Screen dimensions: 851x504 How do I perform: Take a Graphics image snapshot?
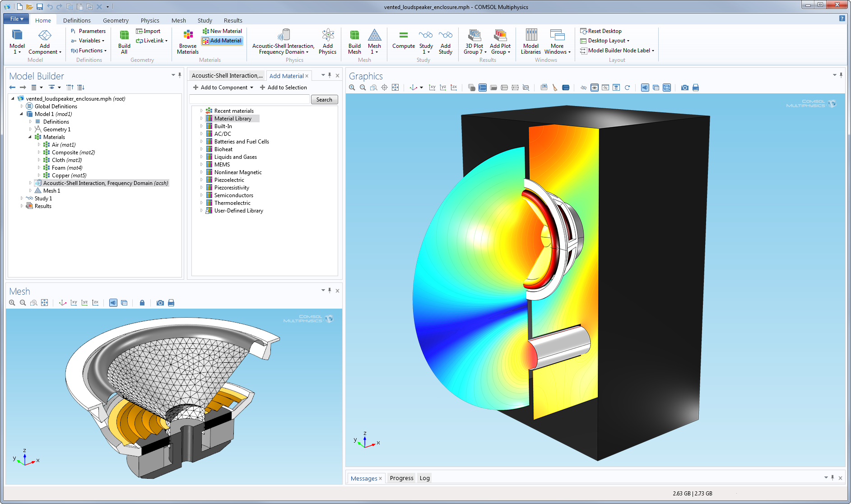pyautogui.click(x=685, y=88)
